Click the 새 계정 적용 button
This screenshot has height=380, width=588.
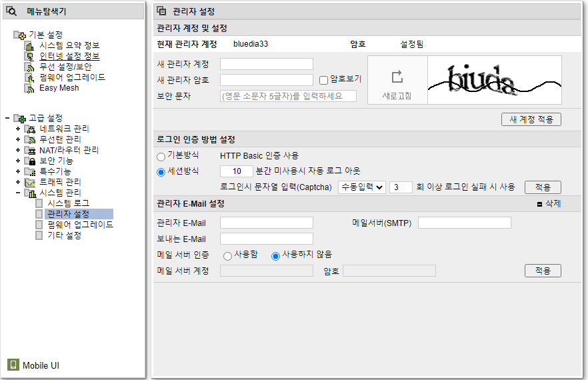(531, 119)
